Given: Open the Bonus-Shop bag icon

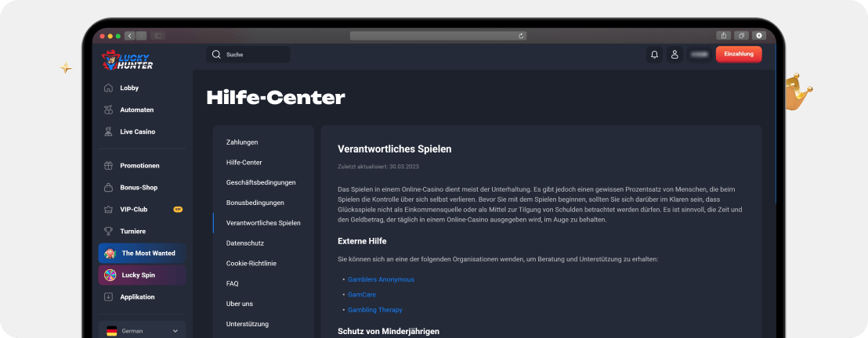Looking at the screenshot, I should tap(108, 188).
